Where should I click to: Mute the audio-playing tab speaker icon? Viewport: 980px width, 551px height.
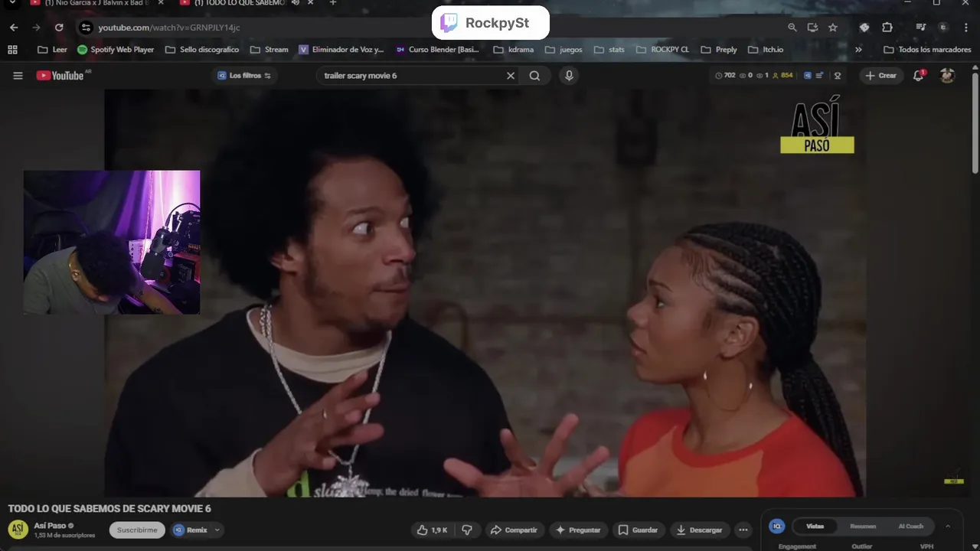coord(295,3)
